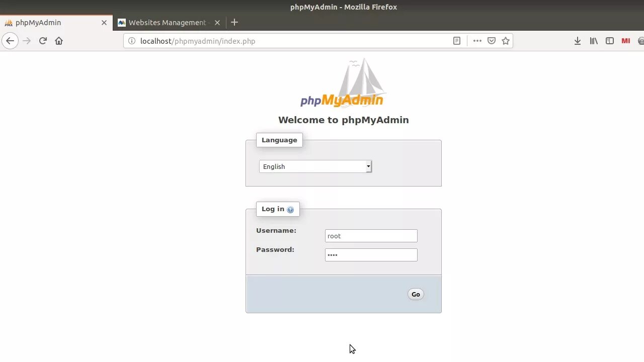Save page to Pocket
Screen dimensions: 644x362
[492, 41]
